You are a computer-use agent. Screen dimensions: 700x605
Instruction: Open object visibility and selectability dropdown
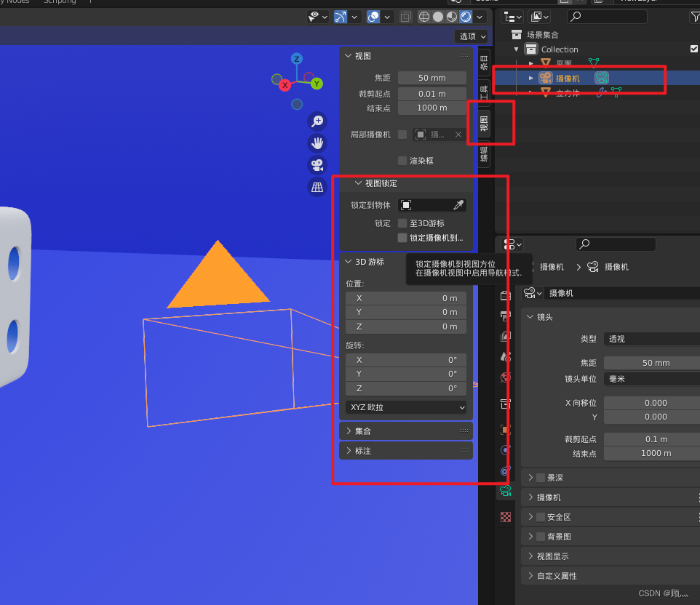pos(318,17)
